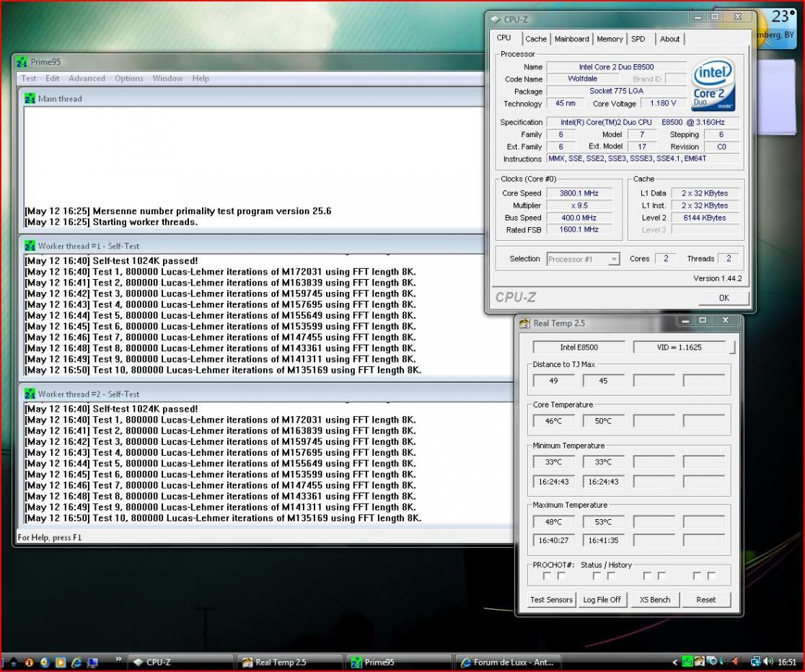The image size is (805, 672).
Task: Click the orange info quick launch icon
Action: pos(30,662)
